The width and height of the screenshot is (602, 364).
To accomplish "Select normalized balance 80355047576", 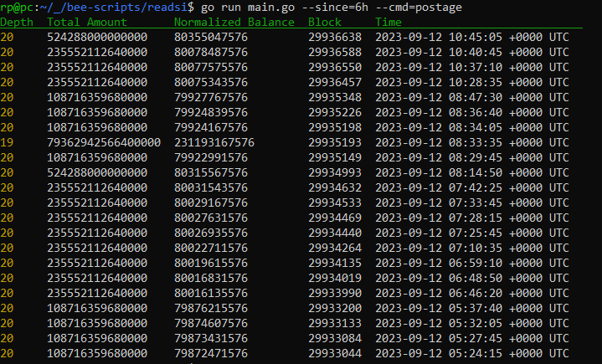I will [211, 37].
